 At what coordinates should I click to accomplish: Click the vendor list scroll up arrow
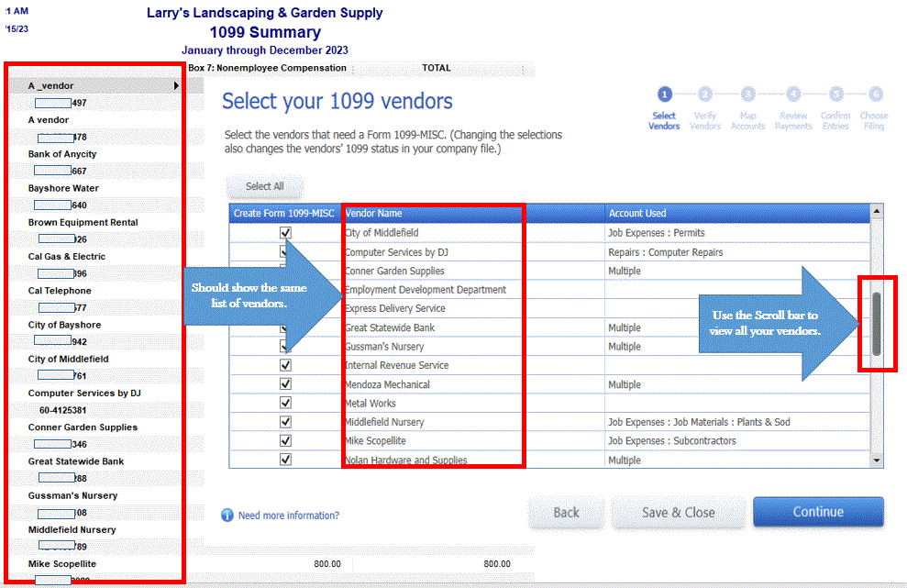pos(877,212)
